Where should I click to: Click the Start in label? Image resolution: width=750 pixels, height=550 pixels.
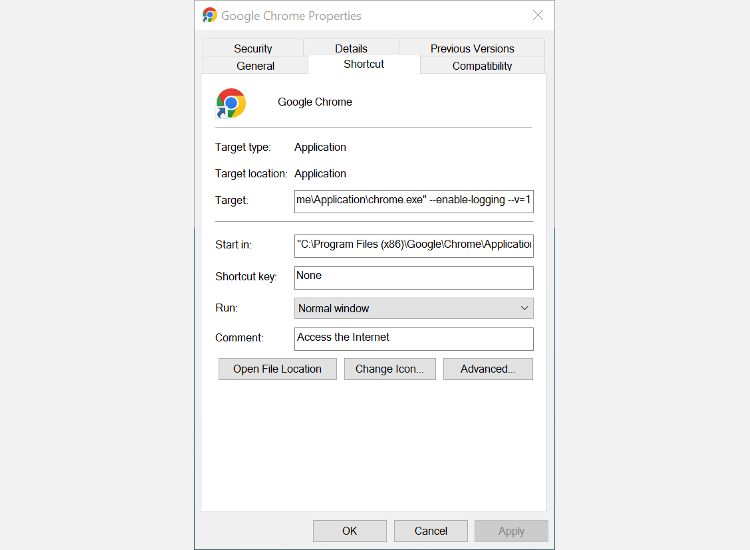[233, 245]
